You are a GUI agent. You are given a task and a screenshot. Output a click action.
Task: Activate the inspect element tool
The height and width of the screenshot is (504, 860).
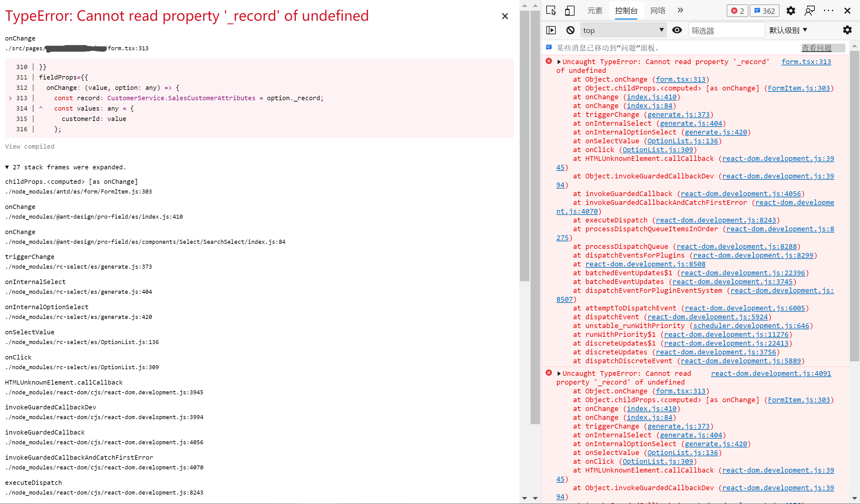551,11
